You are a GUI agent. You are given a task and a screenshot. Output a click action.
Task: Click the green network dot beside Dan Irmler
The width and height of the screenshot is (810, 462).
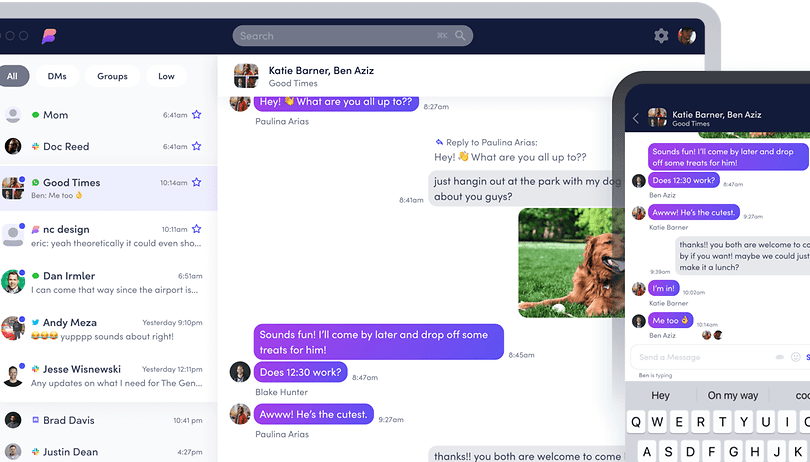click(35, 276)
